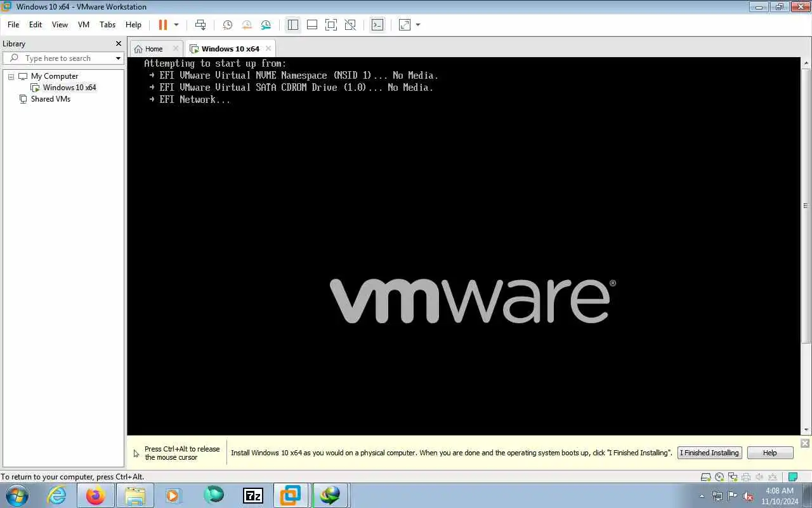
Task: Click the VMware Workstation taskbar icon
Action: [x=291, y=495]
